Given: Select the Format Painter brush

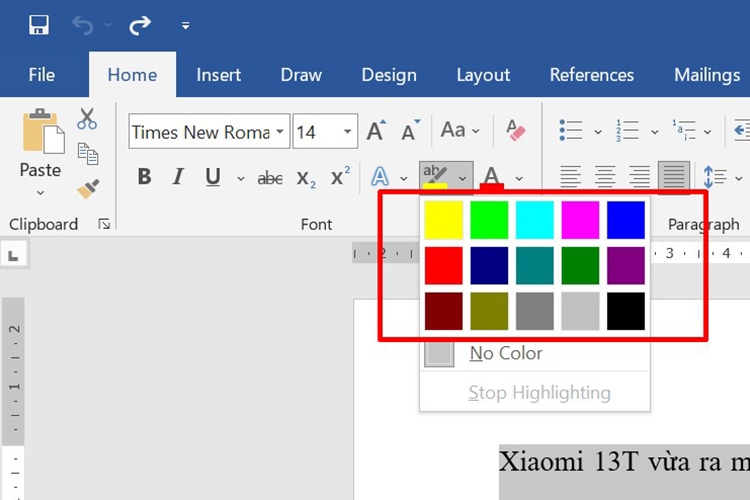Looking at the screenshot, I should 88,189.
